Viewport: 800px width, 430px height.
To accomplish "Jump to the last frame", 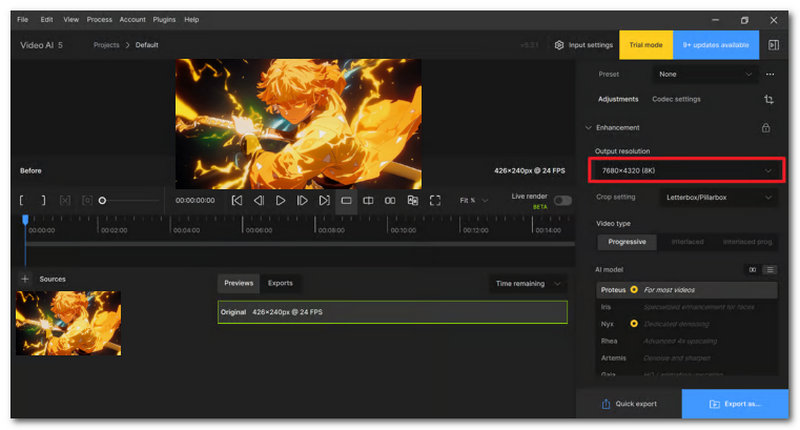I will [x=324, y=201].
